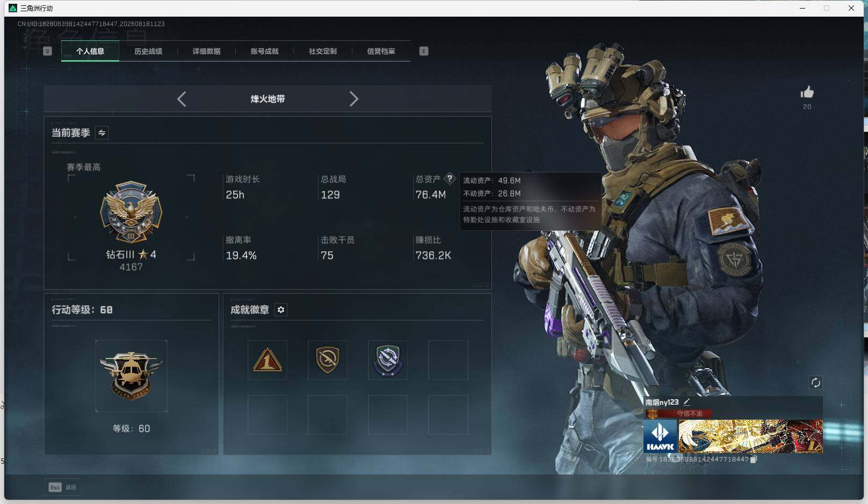Open the 信誉档案 tab
The height and width of the screenshot is (504, 868).
click(381, 51)
